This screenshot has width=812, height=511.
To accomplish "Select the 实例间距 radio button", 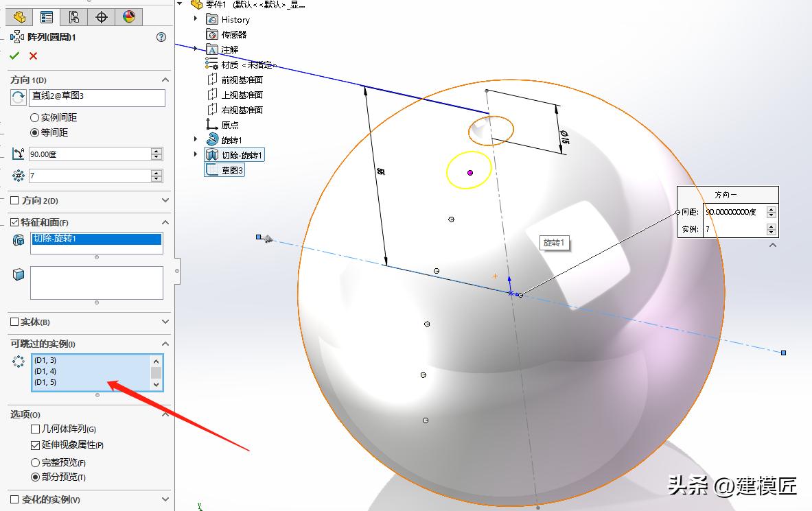I will point(34,117).
